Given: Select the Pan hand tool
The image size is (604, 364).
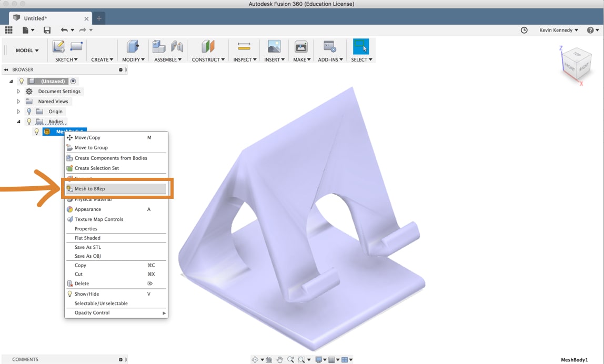Looking at the screenshot, I should 280,360.
